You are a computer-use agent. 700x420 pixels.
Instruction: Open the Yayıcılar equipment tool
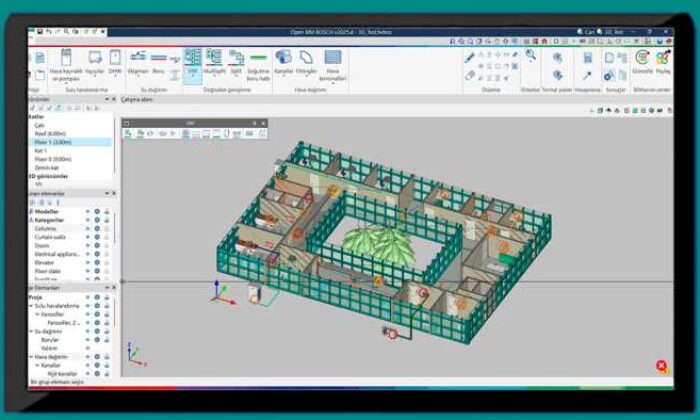95,62
